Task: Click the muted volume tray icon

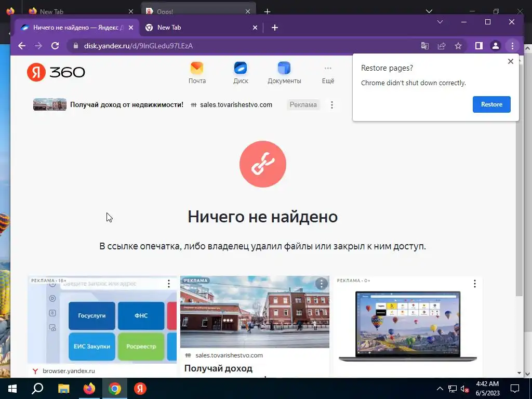Action: tap(465, 389)
